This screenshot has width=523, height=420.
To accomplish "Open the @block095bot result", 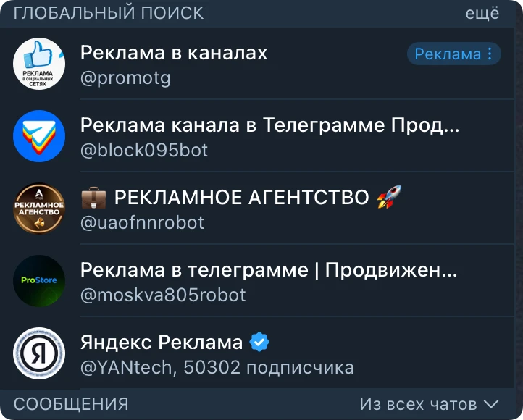I will [264, 136].
